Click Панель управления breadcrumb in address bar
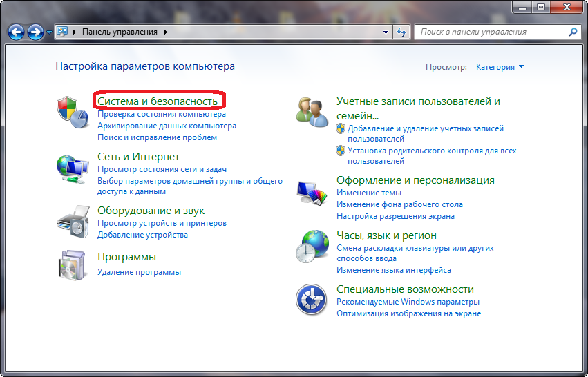This screenshot has height=377, width=588. 120,32
